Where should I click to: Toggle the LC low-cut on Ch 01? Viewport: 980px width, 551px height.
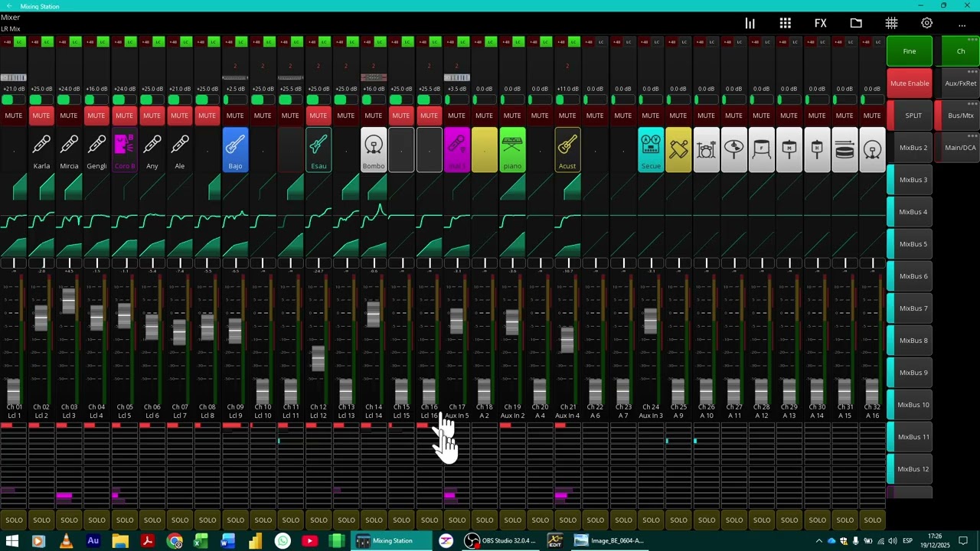point(21,42)
